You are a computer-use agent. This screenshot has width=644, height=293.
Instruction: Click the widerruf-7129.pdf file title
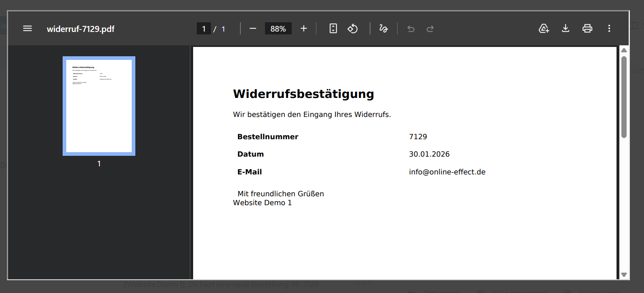click(80, 29)
